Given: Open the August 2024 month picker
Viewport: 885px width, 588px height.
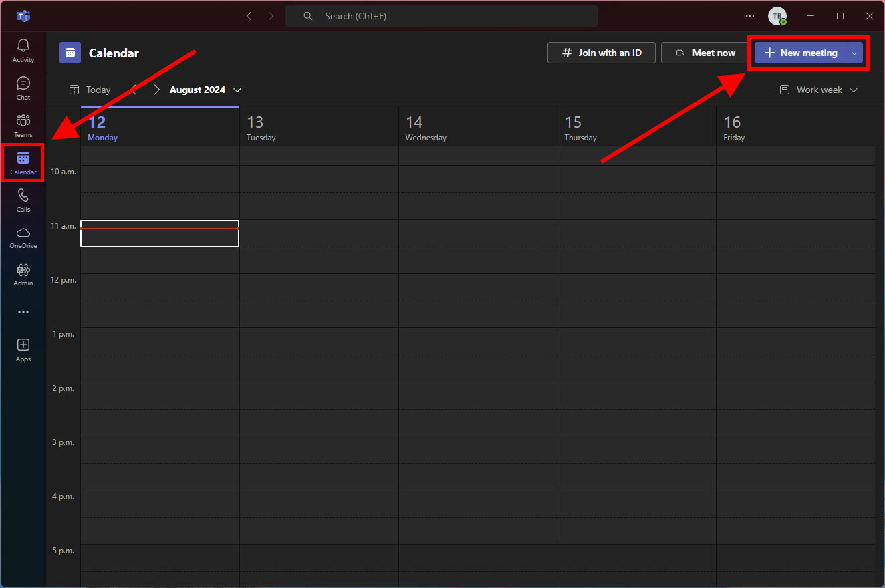Looking at the screenshot, I should coord(205,90).
